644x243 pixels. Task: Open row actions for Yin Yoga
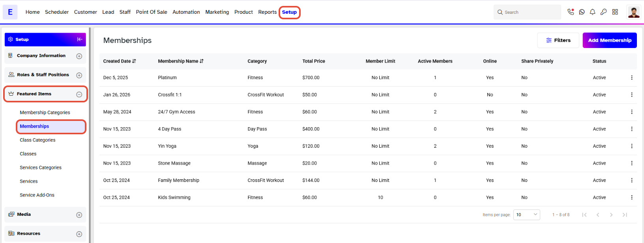click(632, 146)
